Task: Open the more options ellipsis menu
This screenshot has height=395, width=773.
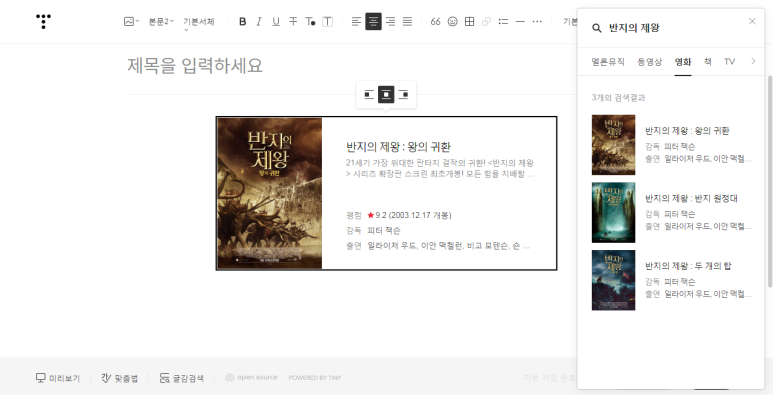Action: pyautogui.click(x=537, y=22)
